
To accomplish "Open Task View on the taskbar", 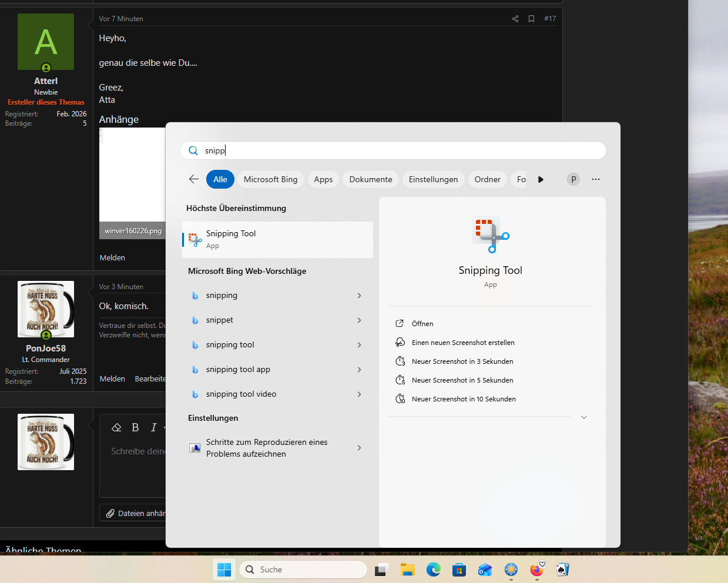I will point(382,569).
